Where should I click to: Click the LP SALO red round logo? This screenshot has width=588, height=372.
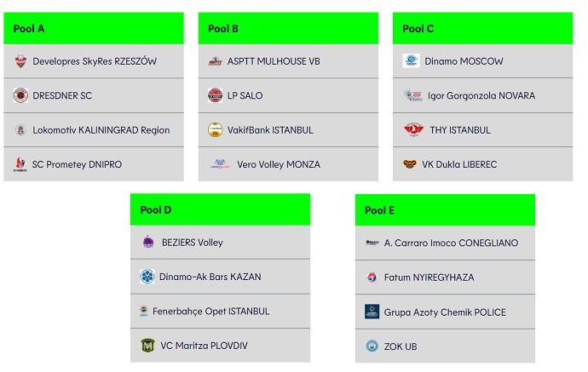coord(216,95)
